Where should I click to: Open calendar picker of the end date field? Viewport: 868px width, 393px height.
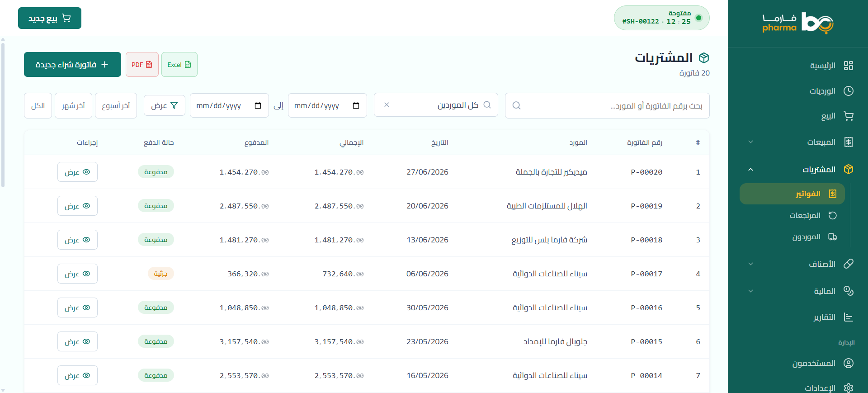pos(258,105)
